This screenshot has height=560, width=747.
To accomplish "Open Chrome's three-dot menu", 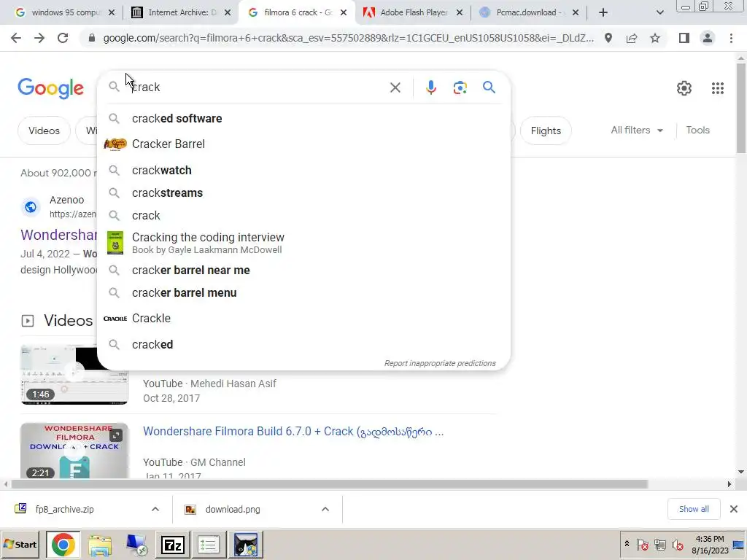I will pyautogui.click(x=731, y=38).
